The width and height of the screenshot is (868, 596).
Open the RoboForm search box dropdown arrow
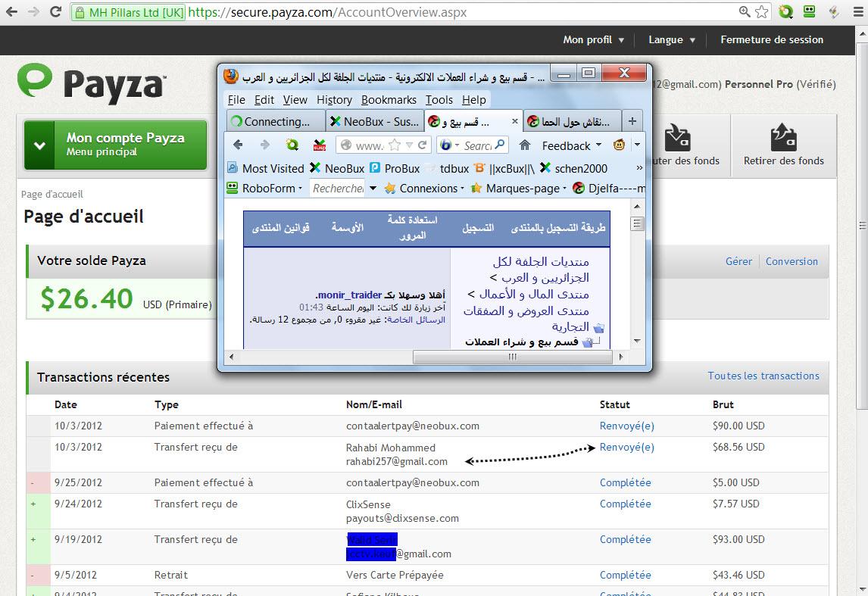tap(373, 188)
